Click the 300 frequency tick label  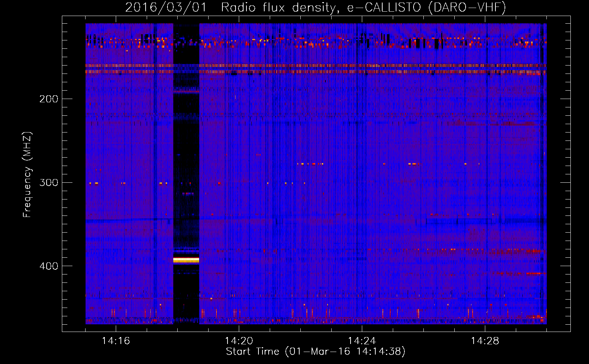click(49, 182)
